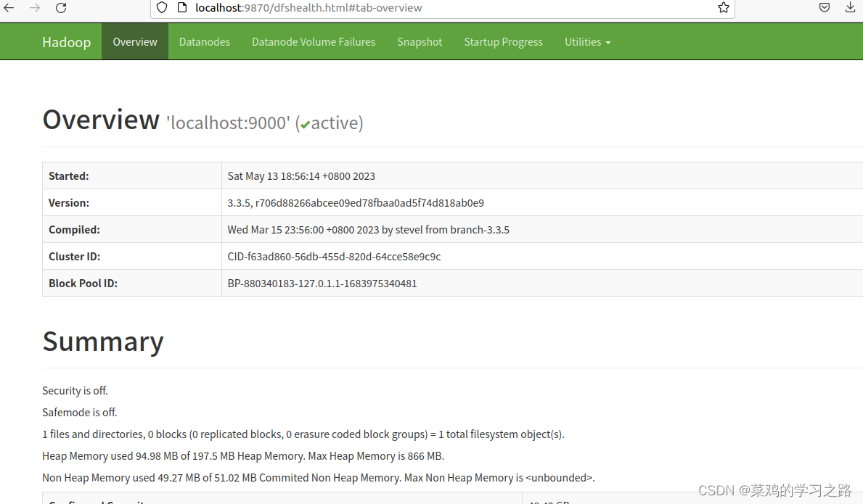The width and height of the screenshot is (863, 504).
Task: Open the Pocket save icon
Action: 825,8
